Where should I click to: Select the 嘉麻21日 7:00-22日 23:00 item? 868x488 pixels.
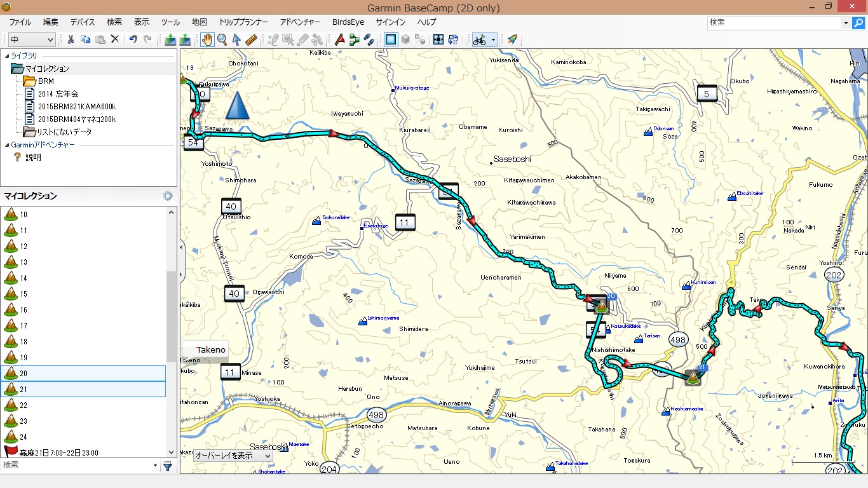pos(83,452)
